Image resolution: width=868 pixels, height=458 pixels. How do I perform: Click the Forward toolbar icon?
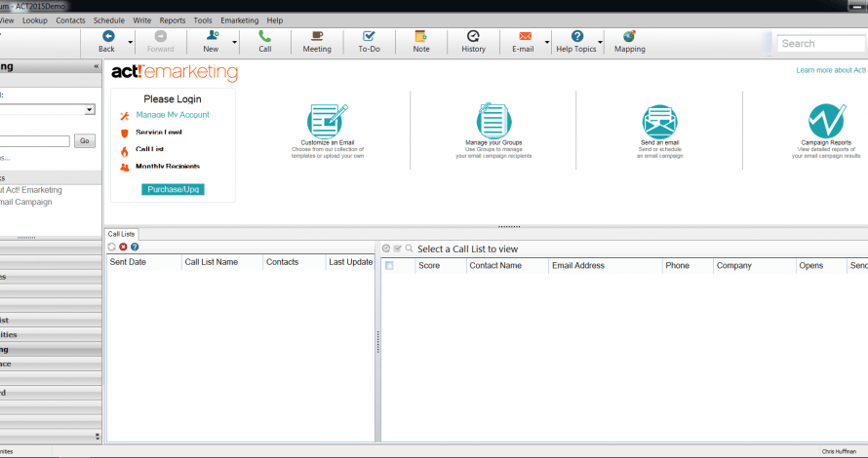pyautogui.click(x=161, y=36)
